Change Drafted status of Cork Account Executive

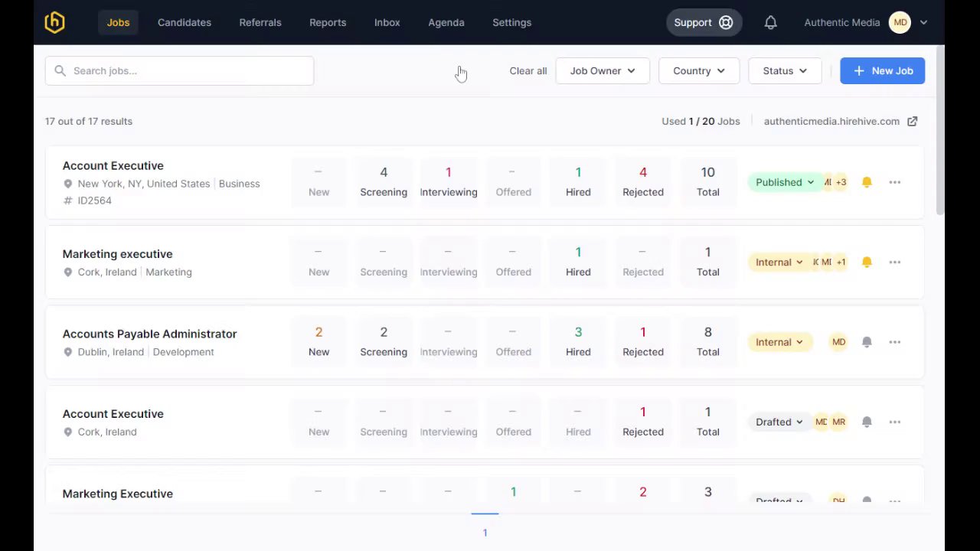[779, 422]
